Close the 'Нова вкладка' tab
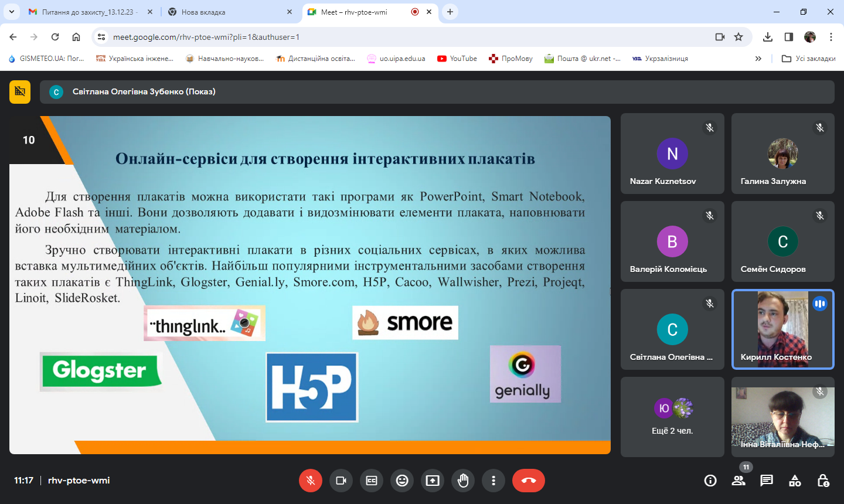Screen dimensions: 844x504 click(x=290, y=12)
